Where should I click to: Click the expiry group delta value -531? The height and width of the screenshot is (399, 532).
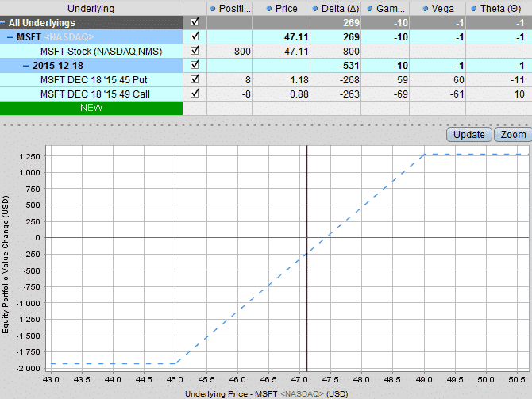349,65
